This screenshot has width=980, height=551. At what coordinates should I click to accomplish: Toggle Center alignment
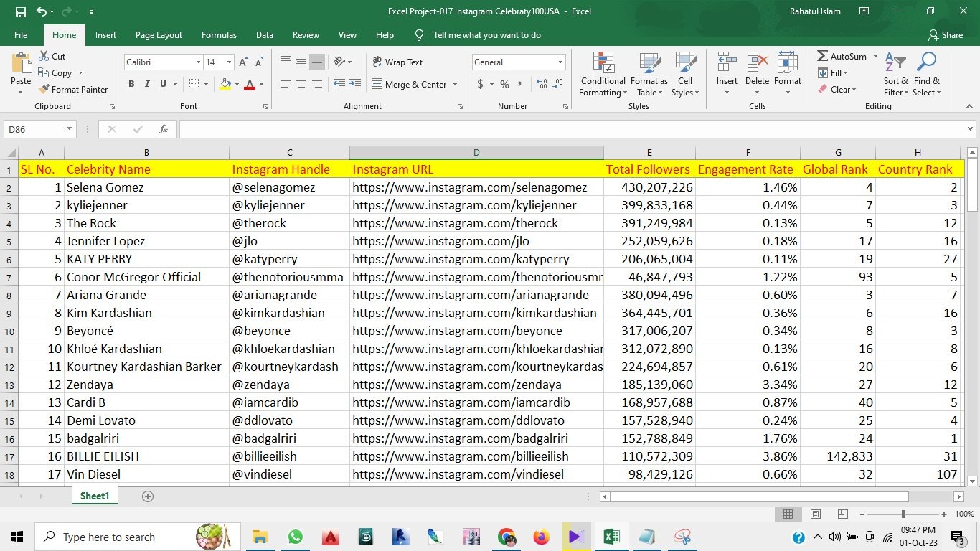coord(301,84)
